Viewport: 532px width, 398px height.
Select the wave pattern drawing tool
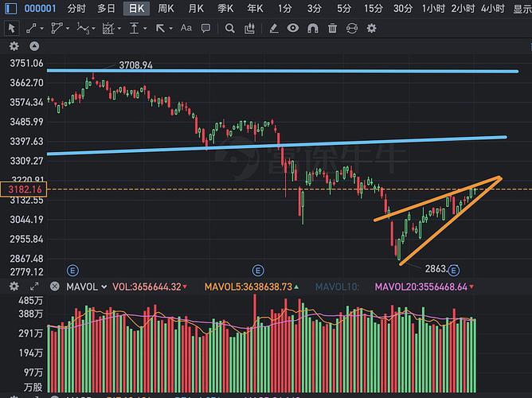(83, 29)
